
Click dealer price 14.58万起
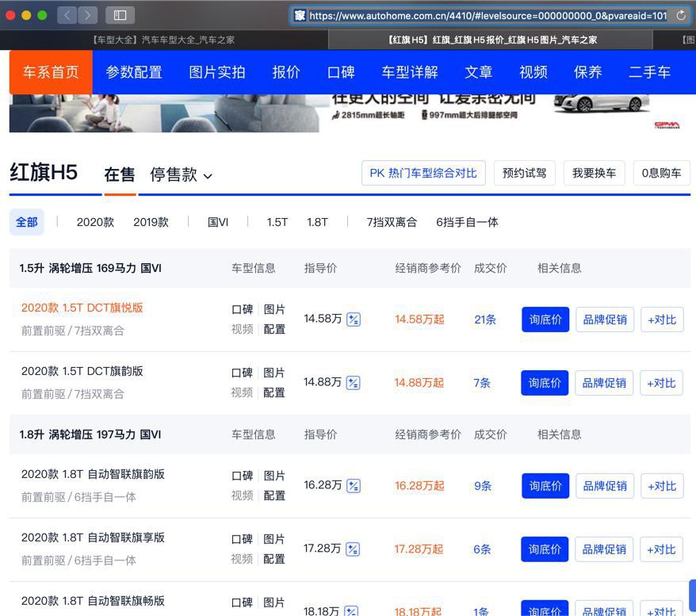pos(419,319)
